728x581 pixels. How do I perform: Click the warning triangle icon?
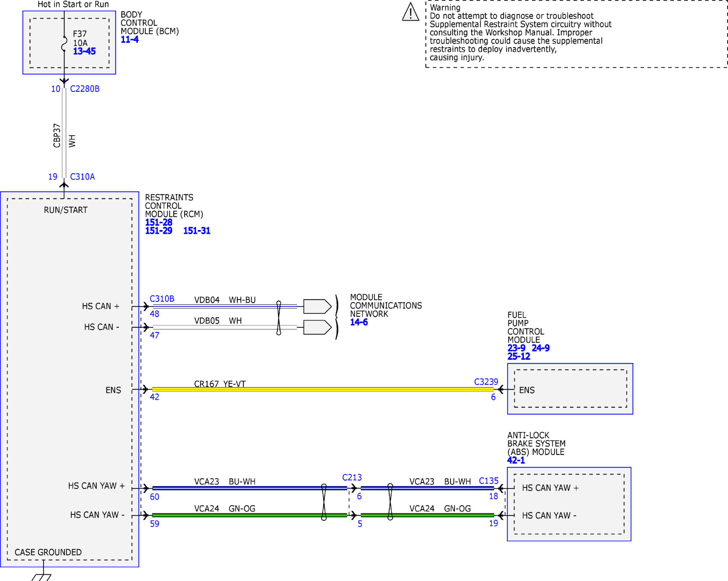tap(410, 12)
